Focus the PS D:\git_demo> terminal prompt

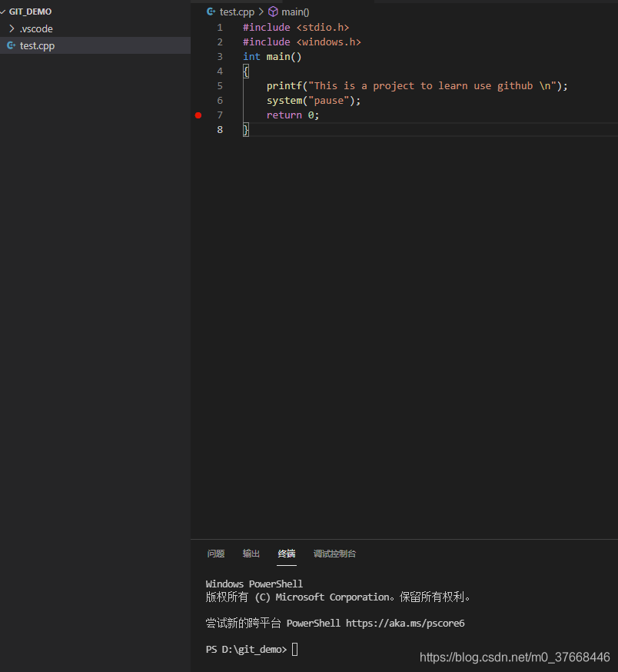[246, 649]
